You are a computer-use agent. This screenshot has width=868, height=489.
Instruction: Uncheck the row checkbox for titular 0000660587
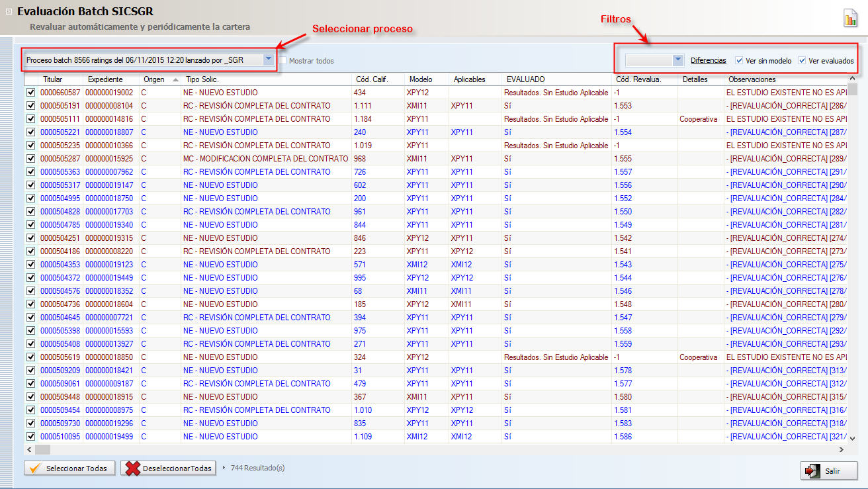point(30,93)
